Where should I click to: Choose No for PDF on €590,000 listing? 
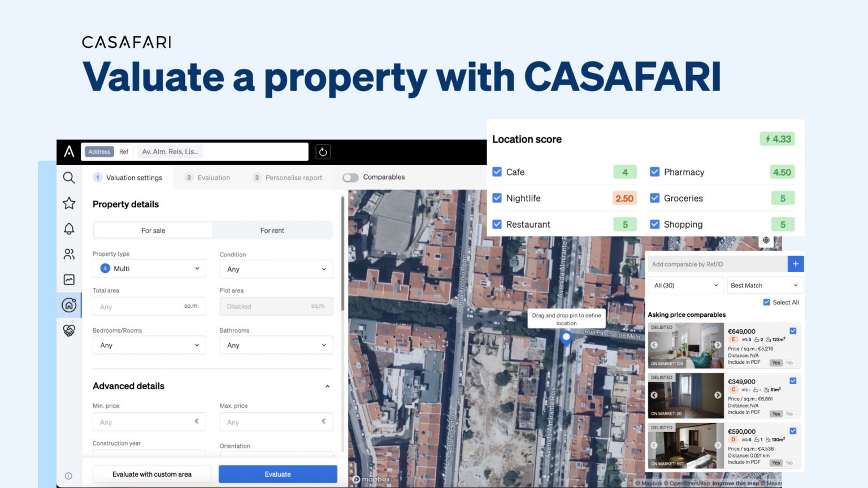pyautogui.click(x=789, y=463)
